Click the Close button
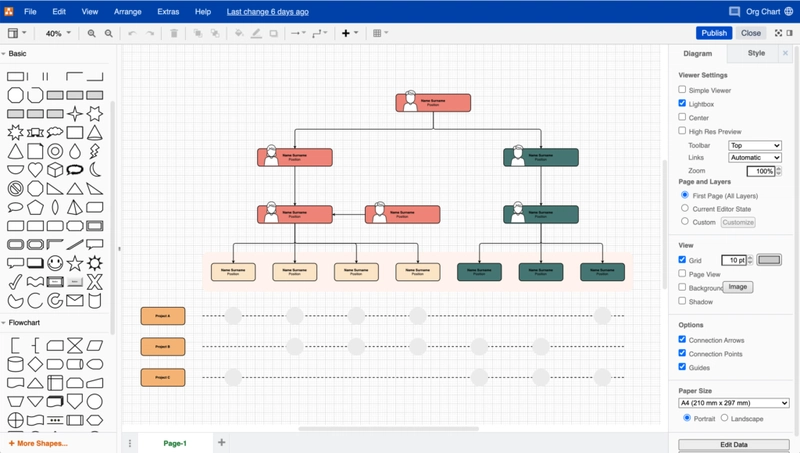This screenshot has width=800, height=453. [751, 33]
